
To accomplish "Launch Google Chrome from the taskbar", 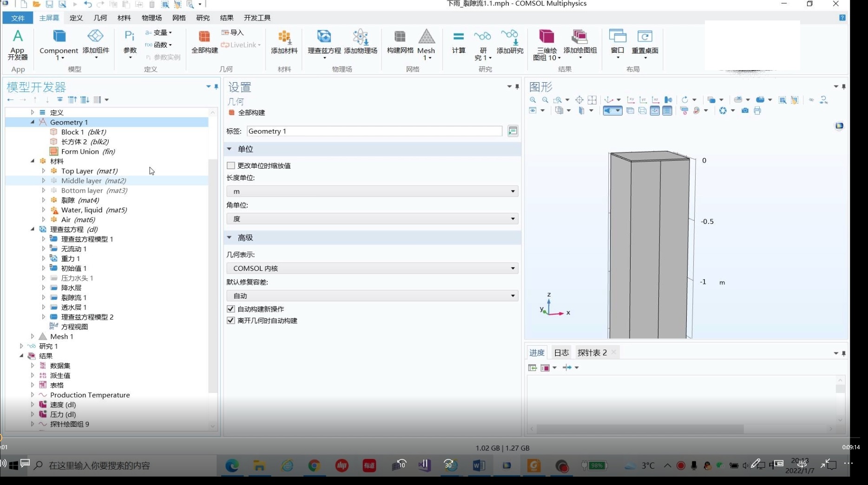I will (x=314, y=465).
